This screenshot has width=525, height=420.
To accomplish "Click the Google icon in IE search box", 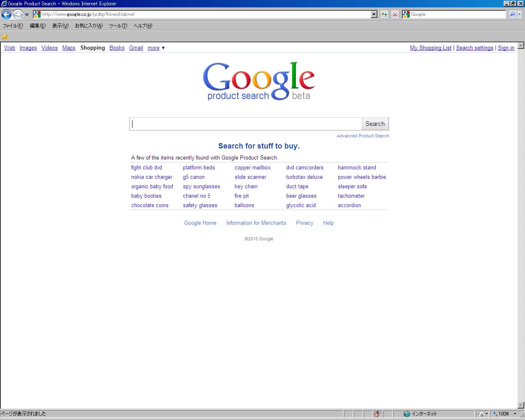I will coord(406,14).
